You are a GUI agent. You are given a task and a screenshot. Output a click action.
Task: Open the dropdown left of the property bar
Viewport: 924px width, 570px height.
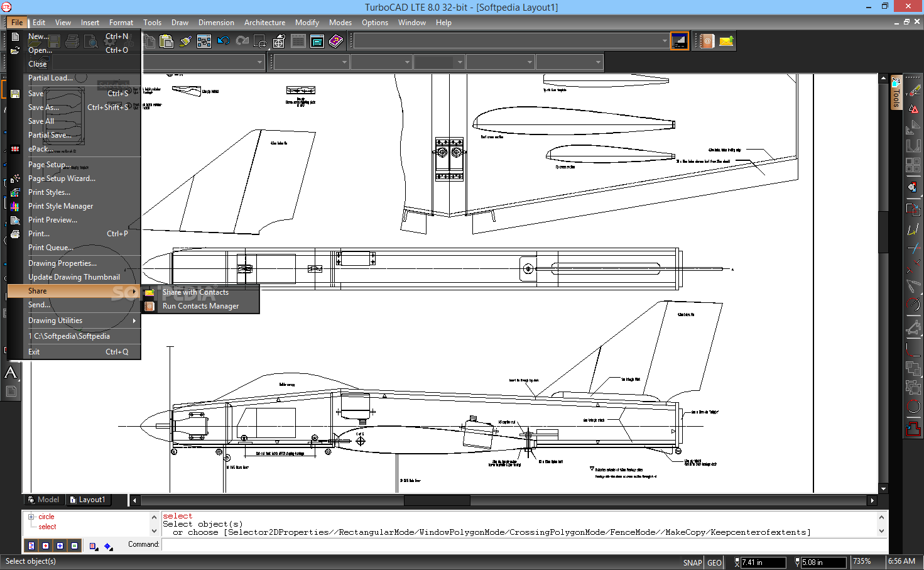click(x=259, y=62)
